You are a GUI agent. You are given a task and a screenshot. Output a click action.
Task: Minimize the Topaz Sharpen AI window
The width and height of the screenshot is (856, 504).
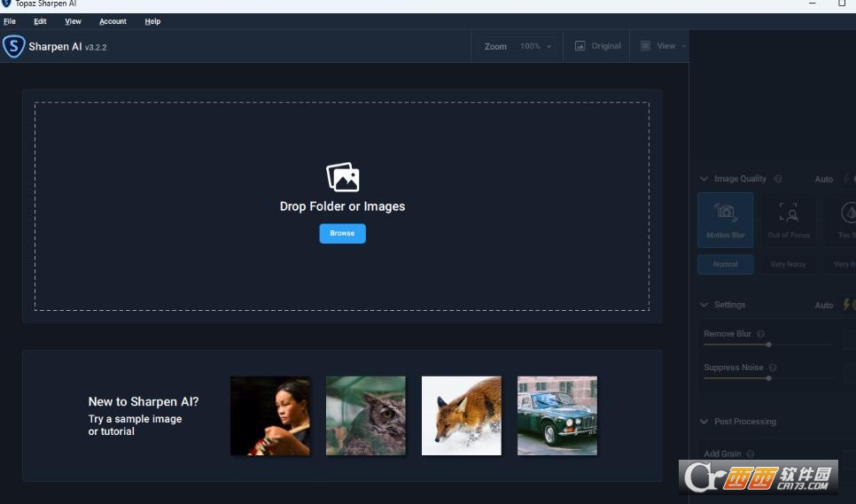click(813, 4)
